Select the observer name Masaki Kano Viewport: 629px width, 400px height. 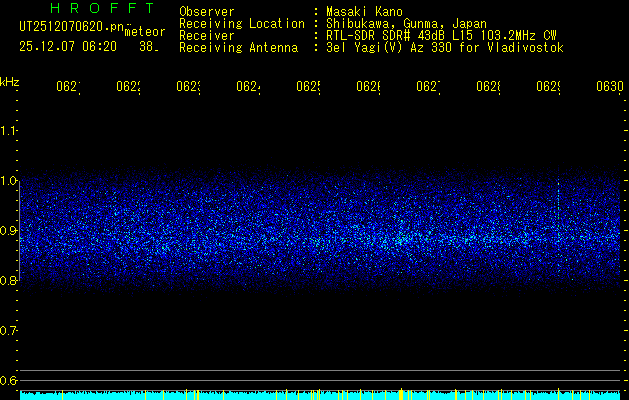click(x=364, y=12)
